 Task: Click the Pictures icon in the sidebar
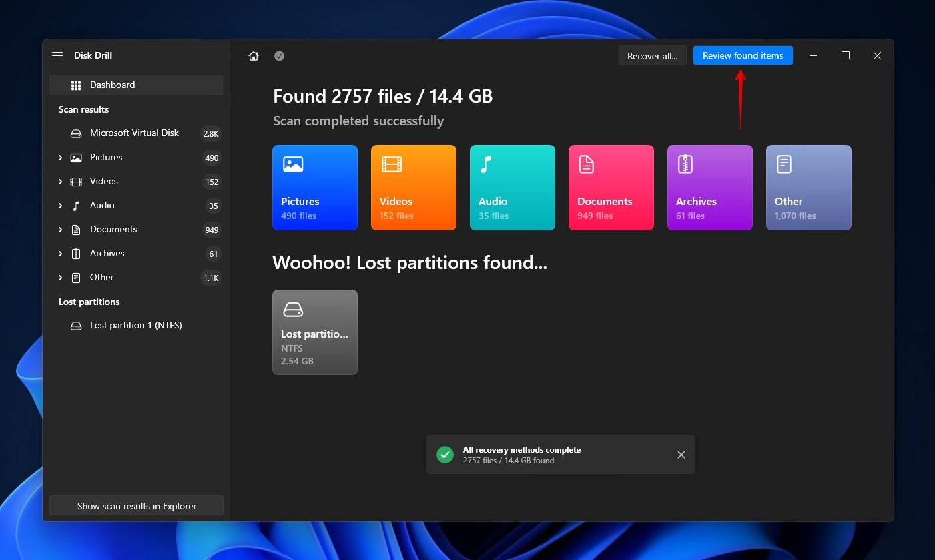[x=76, y=158]
